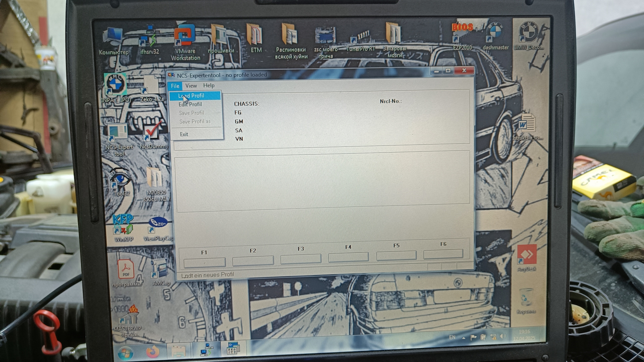The image size is (644, 362).
Task: Select the AMCap desktop shortcut
Action: 160,272
